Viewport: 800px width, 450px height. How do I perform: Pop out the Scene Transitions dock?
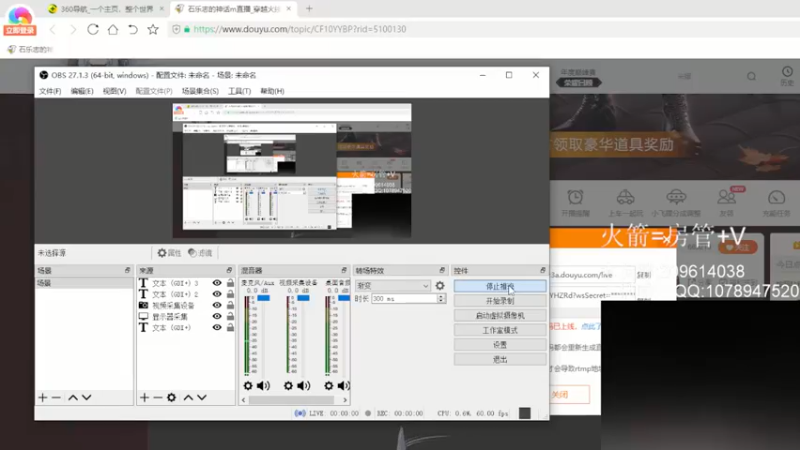(x=442, y=270)
